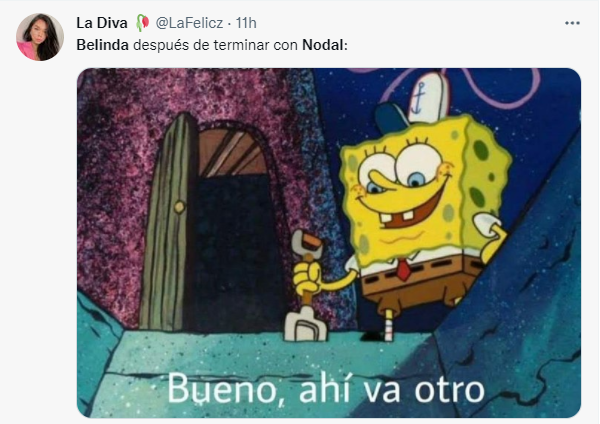Open the three-dot more options menu

(x=572, y=23)
